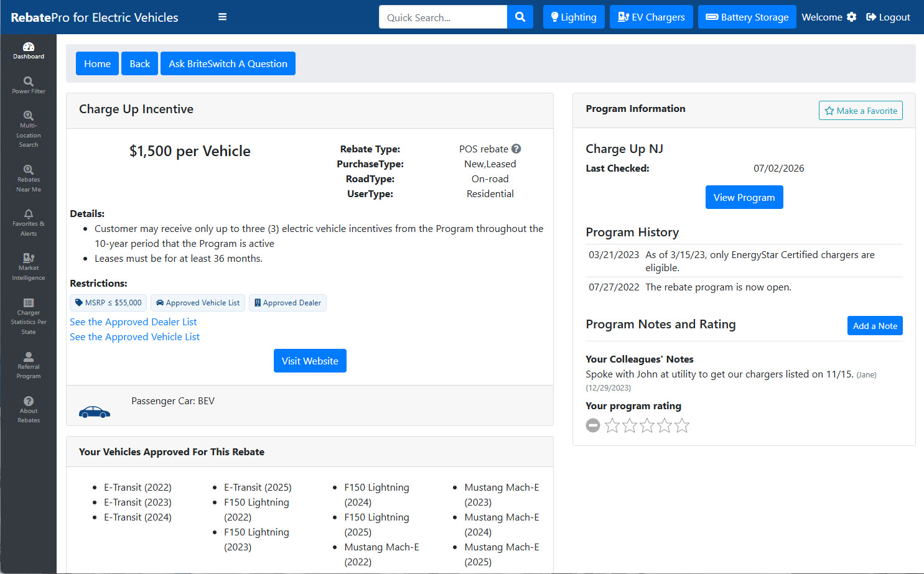Click the RebatePro for Electric Vehicles logo
Screen dimensions: 924x574
coord(95,17)
